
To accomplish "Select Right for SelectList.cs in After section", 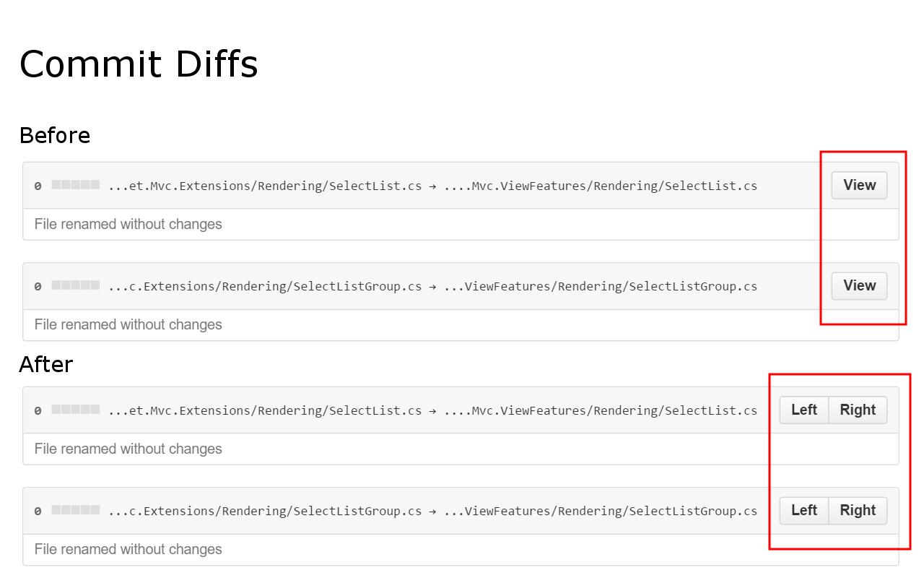I will click(x=858, y=410).
